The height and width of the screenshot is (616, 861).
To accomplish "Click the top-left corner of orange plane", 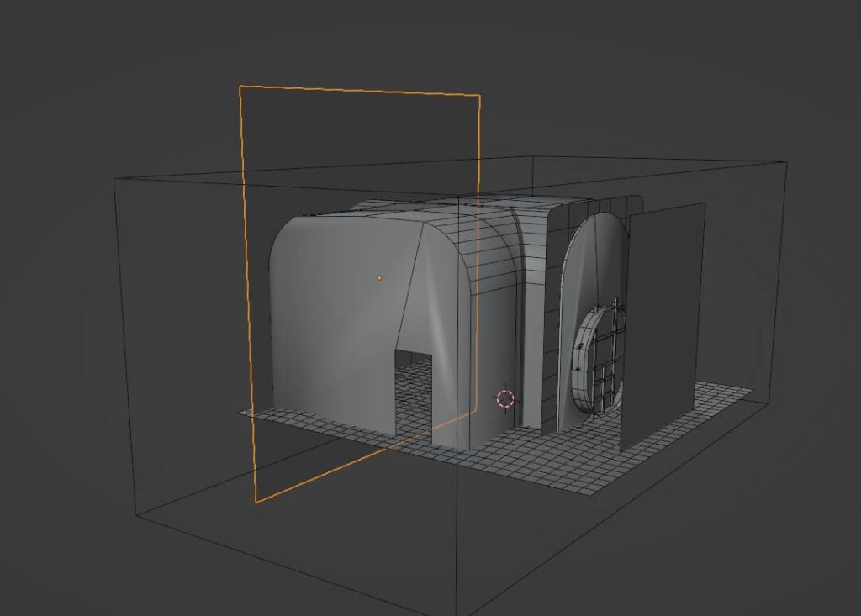I will click(240, 86).
